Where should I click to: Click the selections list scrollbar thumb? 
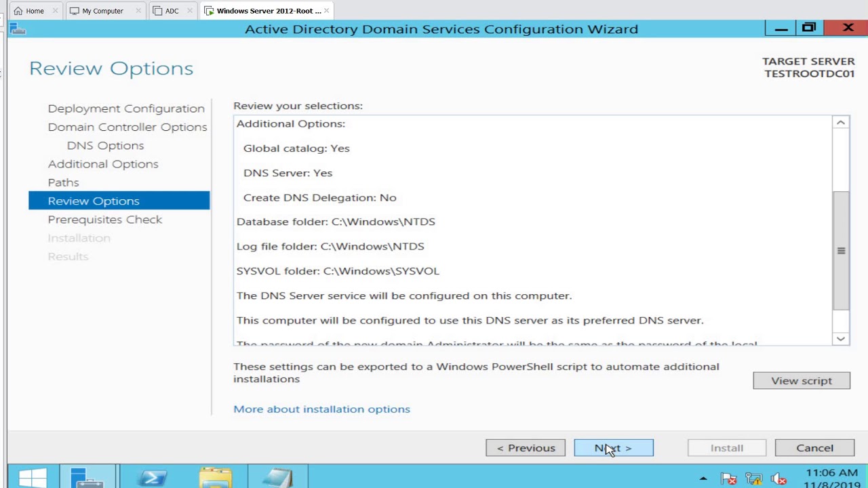pos(841,251)
